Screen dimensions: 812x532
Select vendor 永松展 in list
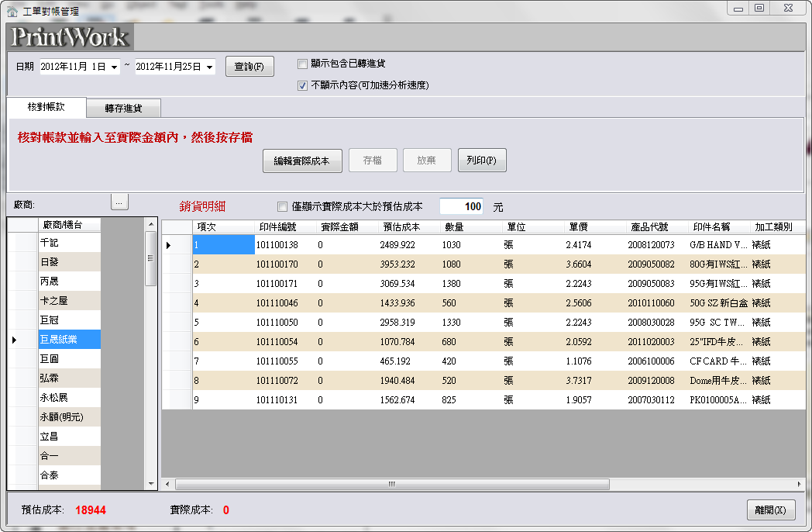tap(70, 398)
